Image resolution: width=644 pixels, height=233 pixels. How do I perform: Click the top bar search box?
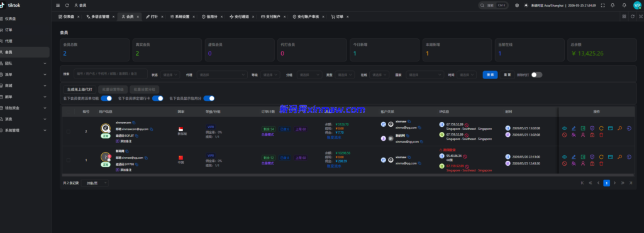tap(494, 5)
